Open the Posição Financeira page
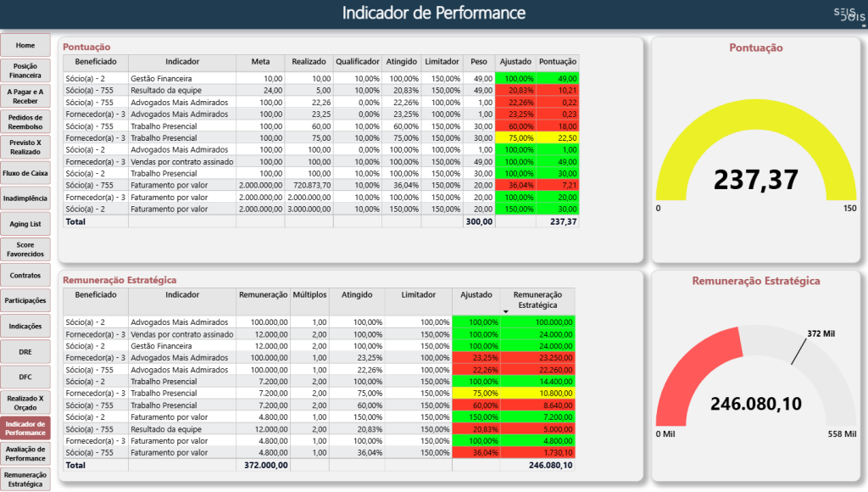The image size is (868, 492). 25,70
